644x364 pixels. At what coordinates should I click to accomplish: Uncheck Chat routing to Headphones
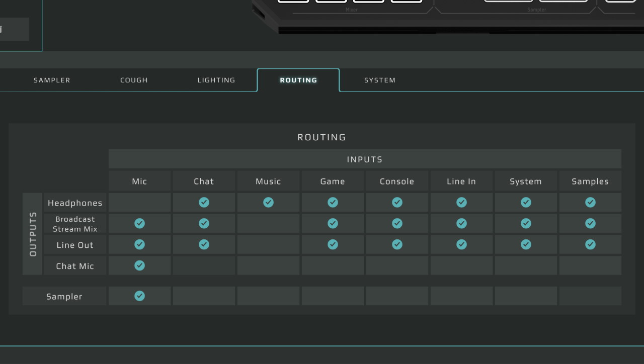204,202
